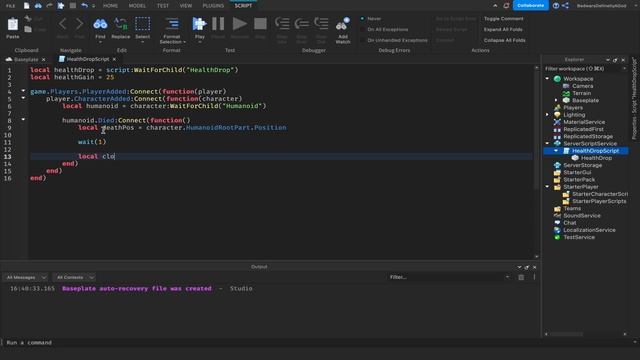
Task: Click the Forward navigate arrow
Action: coord(79,24)
